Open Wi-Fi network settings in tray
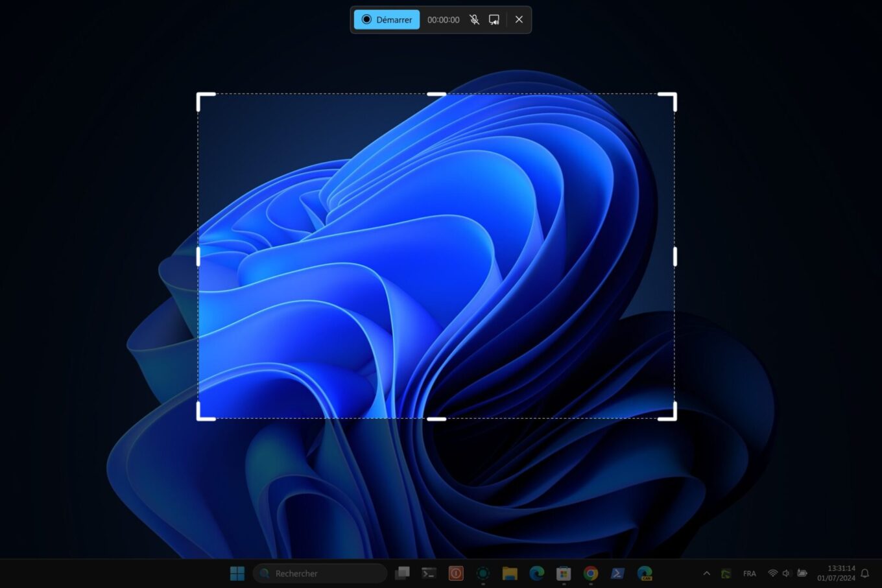Image resolution: width=882 pixels, height=588 pixels. pyautogui.click(x=772, y=573)
